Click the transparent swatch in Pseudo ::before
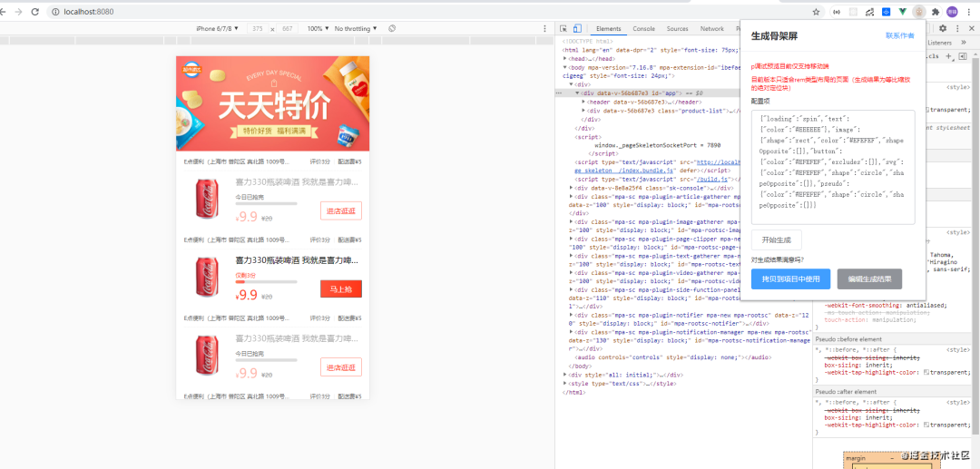This screenshot has width=980, height=469. 926,372
